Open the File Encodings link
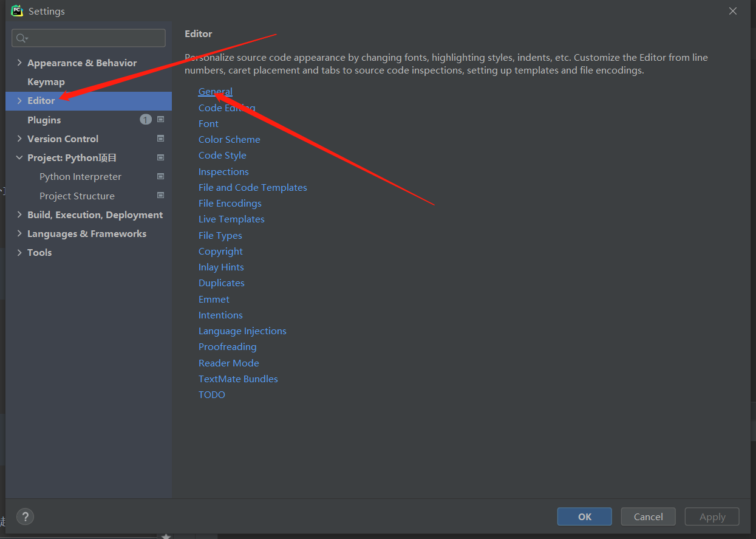Viewport: 756px width, 539px height. point(230,203)
